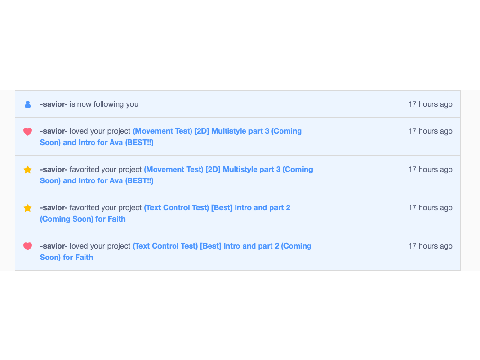Open loved project link Text Control Test for Faith

pyautogui.click(x=175, y=252)
